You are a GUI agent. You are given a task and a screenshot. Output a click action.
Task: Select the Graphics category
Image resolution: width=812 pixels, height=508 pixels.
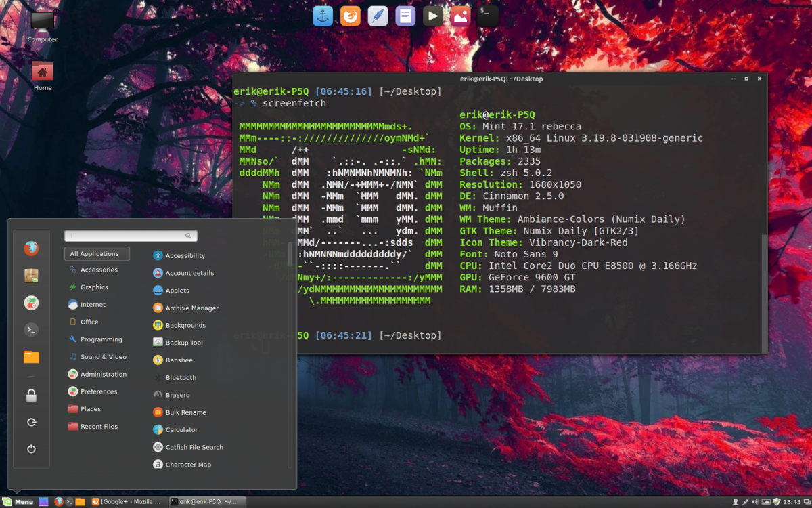(97, 287)
